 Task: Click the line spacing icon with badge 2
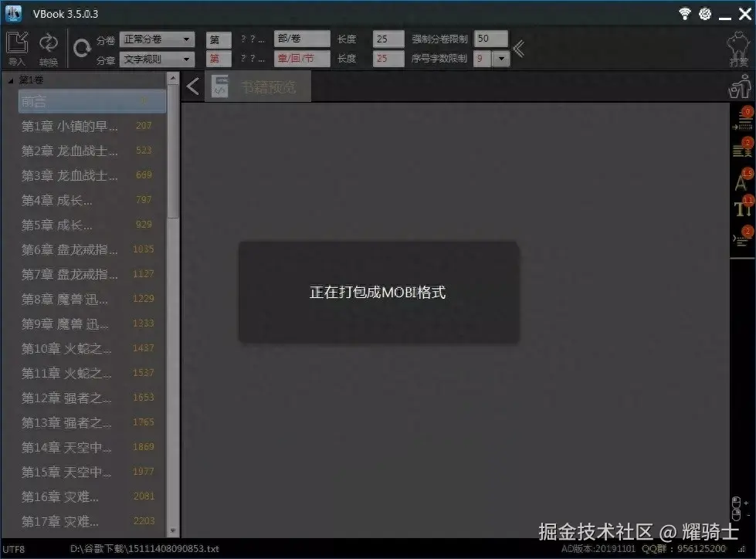pyautogui.click(x=743, y=148)
